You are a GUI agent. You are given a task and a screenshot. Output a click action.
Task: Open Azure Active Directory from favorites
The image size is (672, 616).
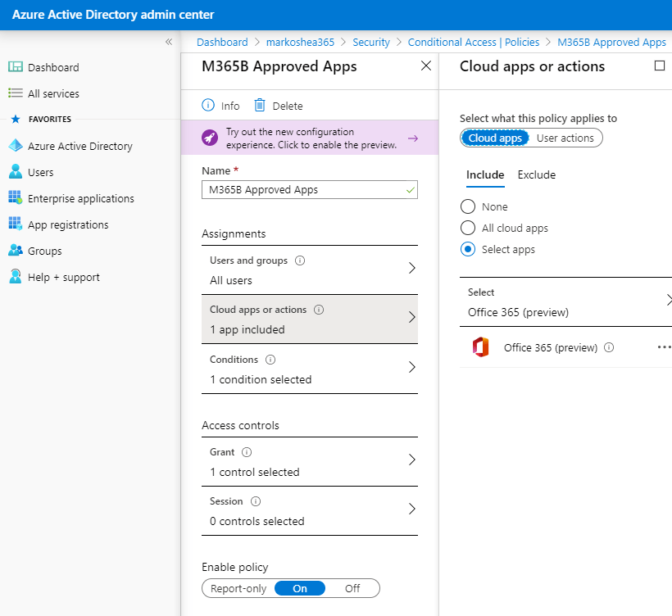(x=79, y=146)
